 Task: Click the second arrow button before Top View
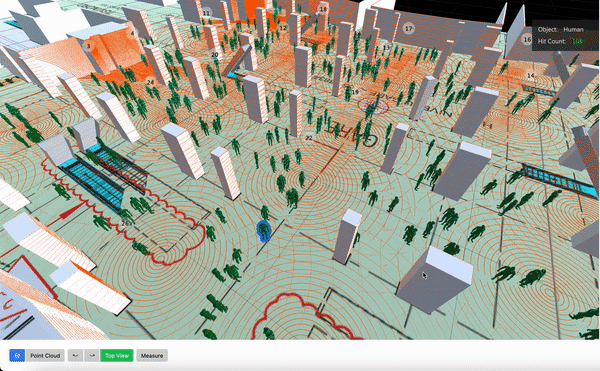coord(92,355)
